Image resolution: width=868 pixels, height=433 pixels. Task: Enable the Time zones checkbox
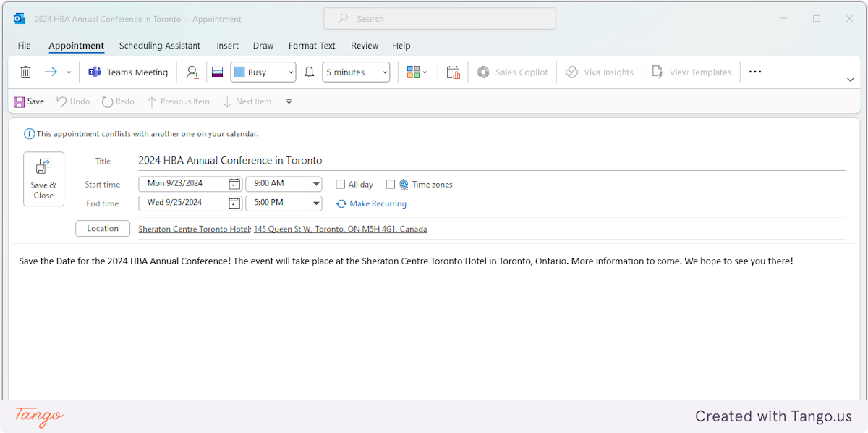pyautogui.click(x=391, y=185)
